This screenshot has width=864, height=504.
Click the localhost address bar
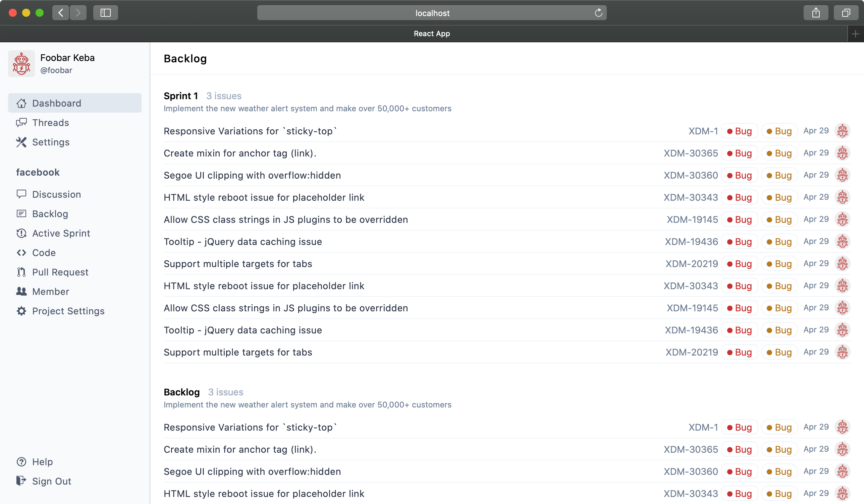point(431,13)
